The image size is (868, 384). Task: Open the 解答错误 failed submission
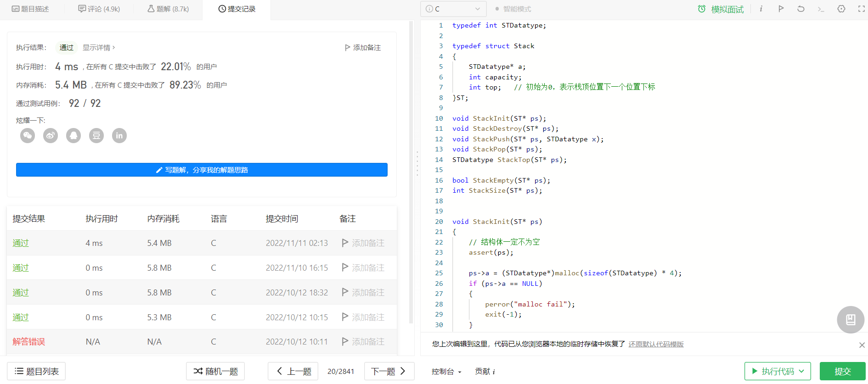[28, 342]
